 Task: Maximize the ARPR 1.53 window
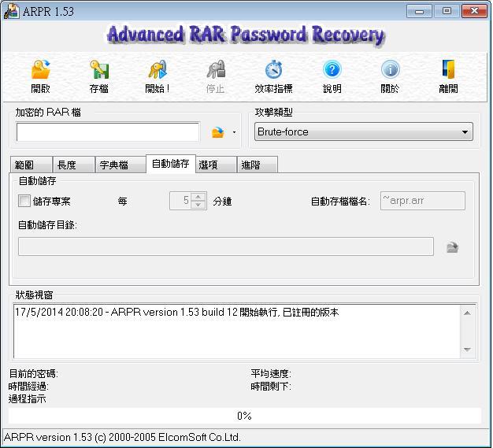pyautogui.click(x=447, y=11)
